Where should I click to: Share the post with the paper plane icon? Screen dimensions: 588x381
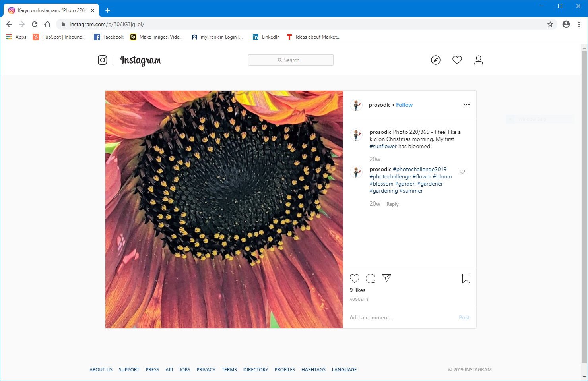[x=386, y=278]
